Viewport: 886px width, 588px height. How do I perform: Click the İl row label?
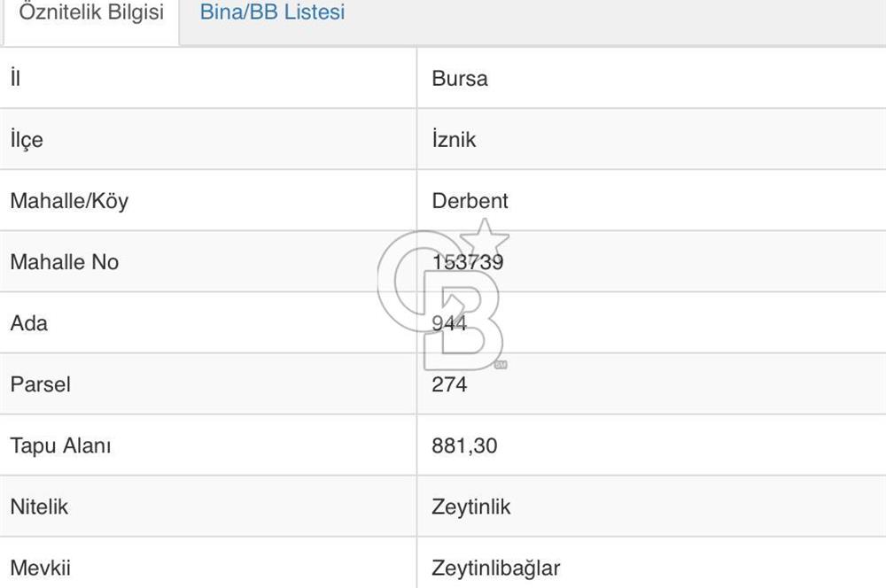tap(15, 78)
